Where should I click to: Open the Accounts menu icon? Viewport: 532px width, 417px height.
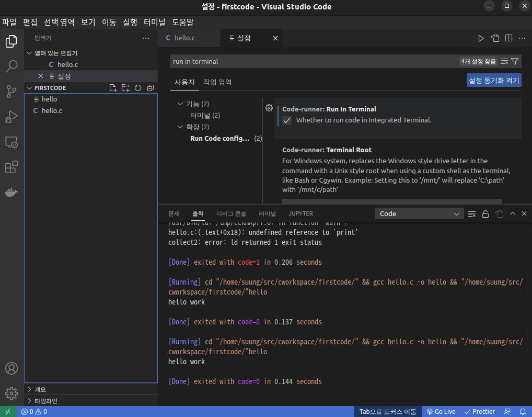pyautogui.click(x=11, y=368)
